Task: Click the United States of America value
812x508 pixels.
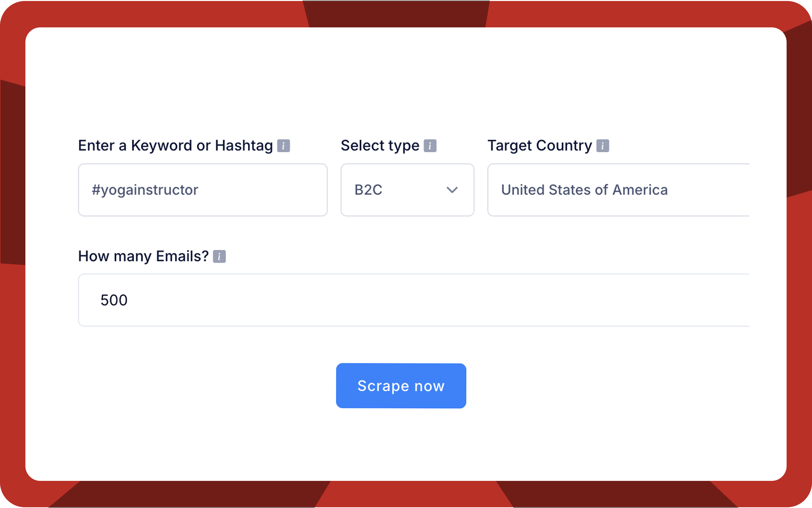Action: (584, 190)
